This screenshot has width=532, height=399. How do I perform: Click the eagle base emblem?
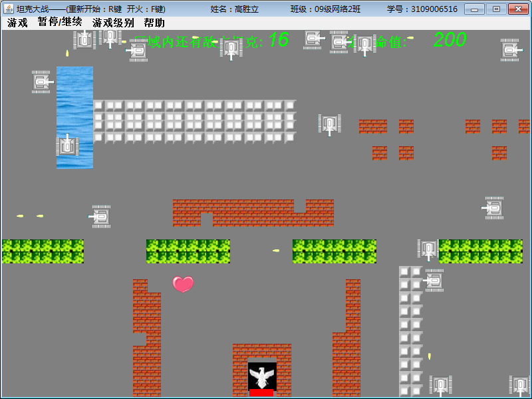261,376
